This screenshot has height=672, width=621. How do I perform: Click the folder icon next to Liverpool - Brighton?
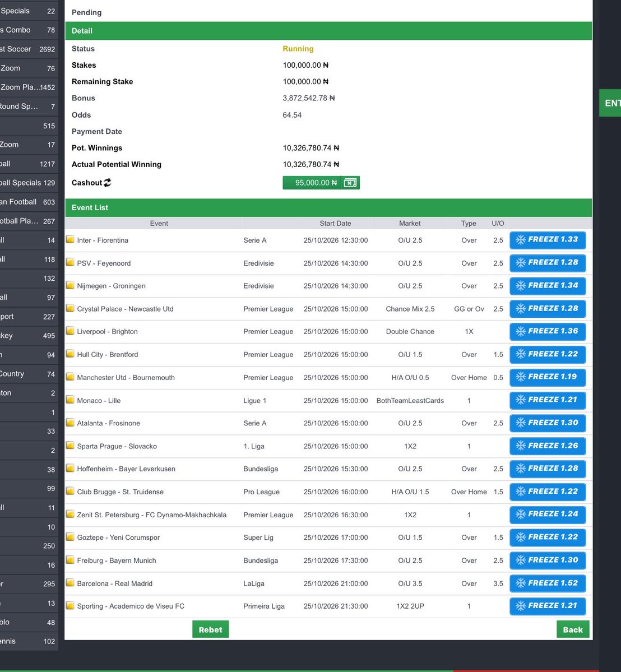70,331
